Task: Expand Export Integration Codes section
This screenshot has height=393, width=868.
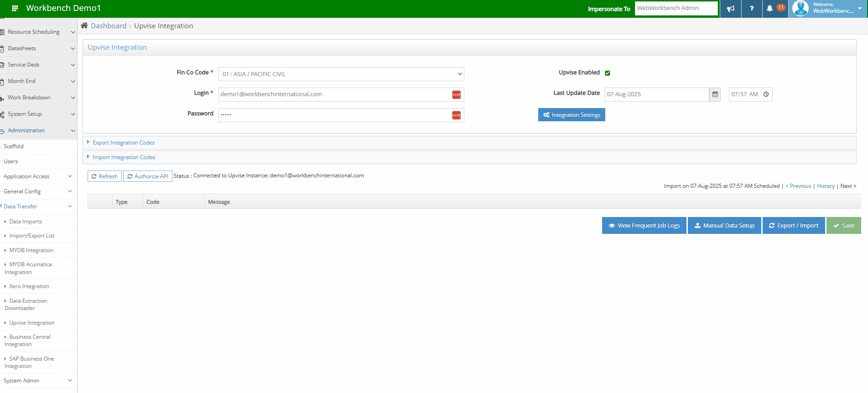Action: click(x=124, y=143)
